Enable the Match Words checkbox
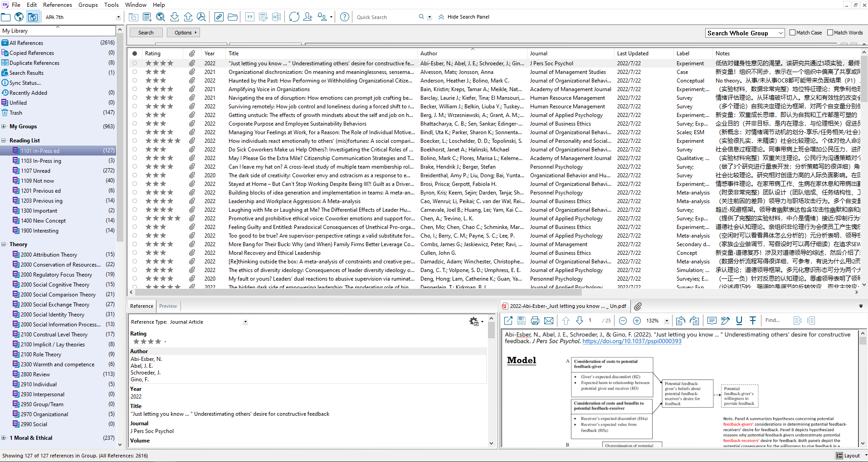This screenshot has width=868, height=462. [x=830, y=33]
